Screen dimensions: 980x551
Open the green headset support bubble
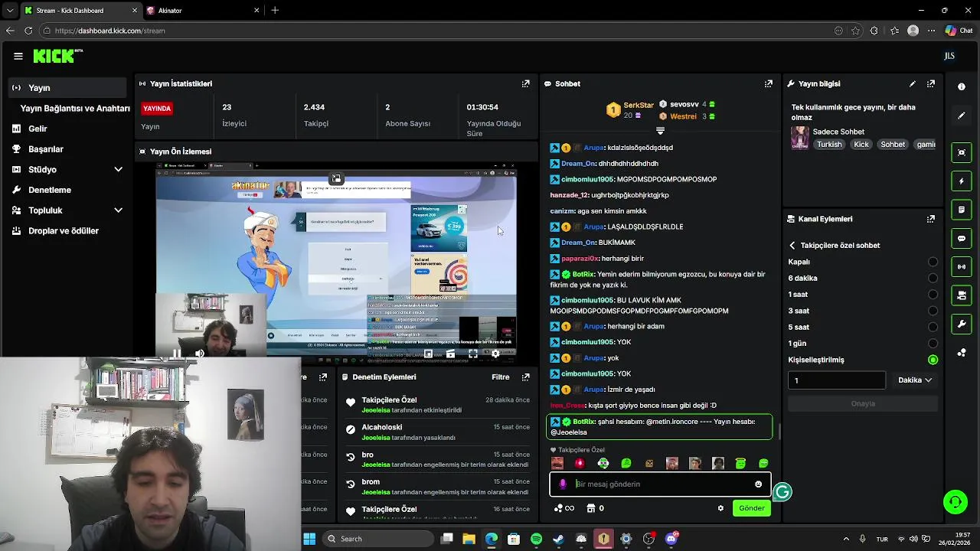coord(955,502)
